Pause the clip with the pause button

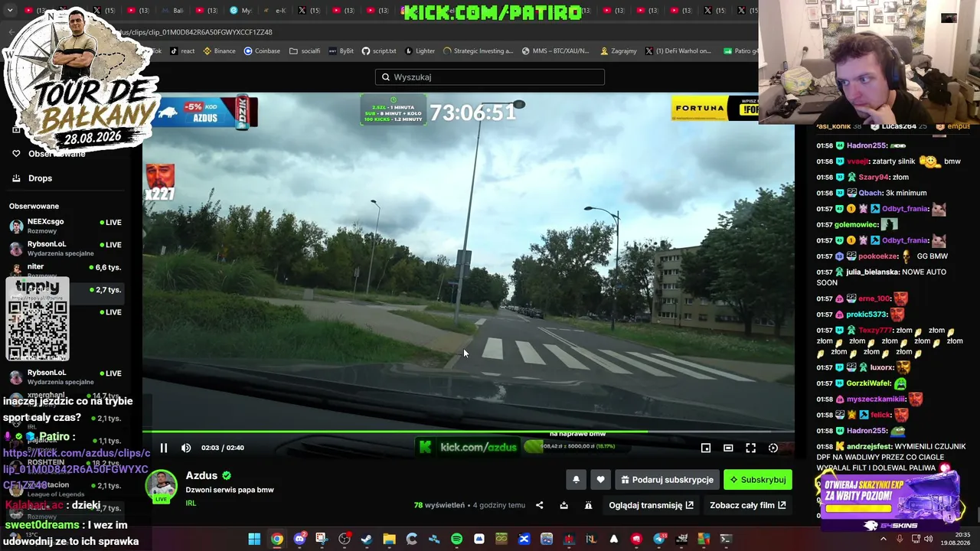pos(164,448)
